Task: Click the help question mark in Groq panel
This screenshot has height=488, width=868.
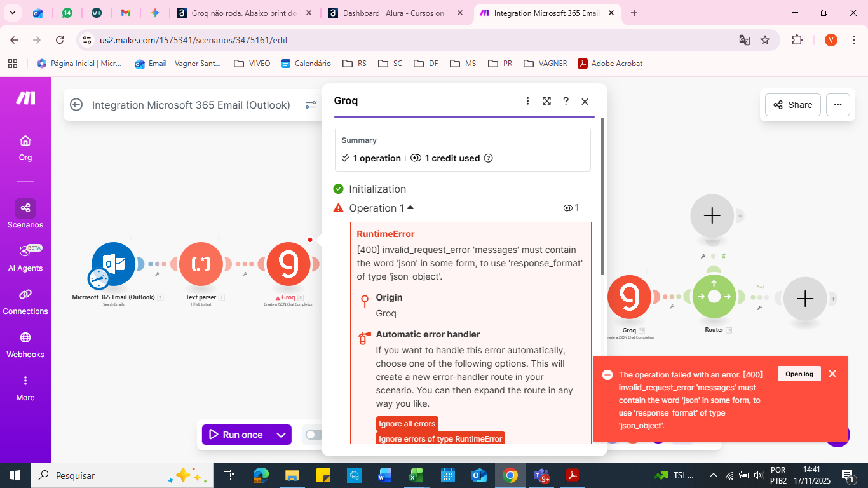Action: point(566,101)
